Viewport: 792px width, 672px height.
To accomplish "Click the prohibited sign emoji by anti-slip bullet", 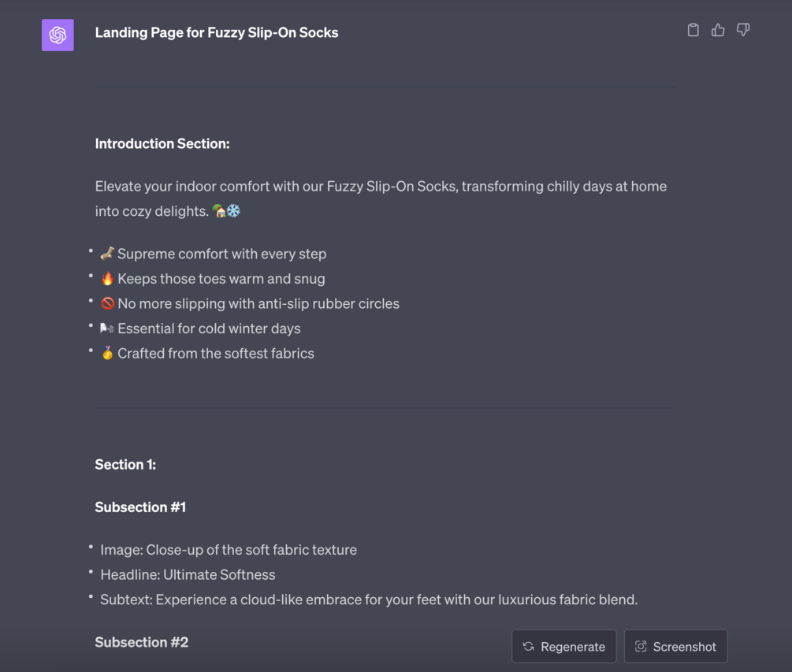I will click(x=108, y=303).
